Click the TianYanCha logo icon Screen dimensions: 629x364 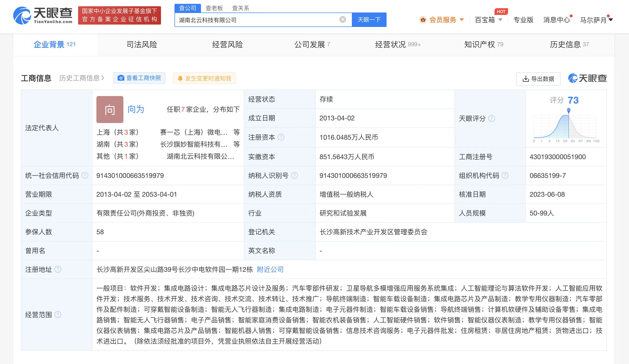(22, 15)
